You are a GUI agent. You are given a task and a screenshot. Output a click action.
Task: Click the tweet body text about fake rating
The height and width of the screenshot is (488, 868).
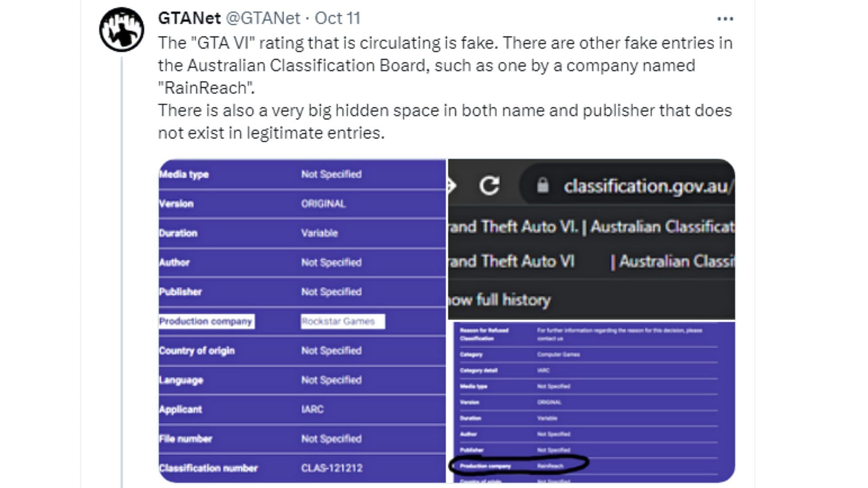click(445, 88)
